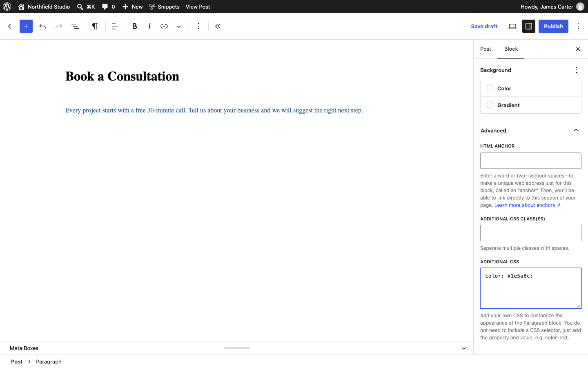Undo the last change
The height and width of the screenshot is (368, 588).
[42, 26]
